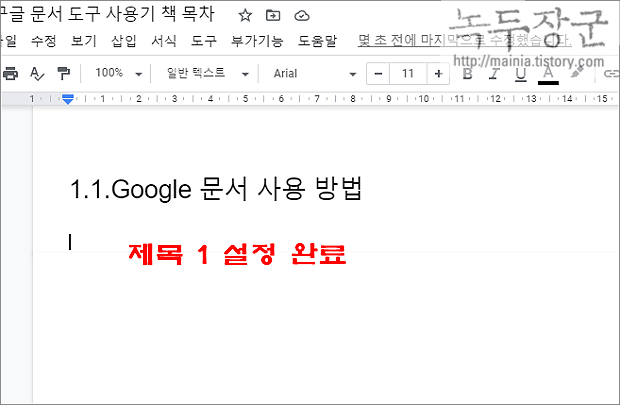
Task: Click the document title text field
Action: (107, 14)
